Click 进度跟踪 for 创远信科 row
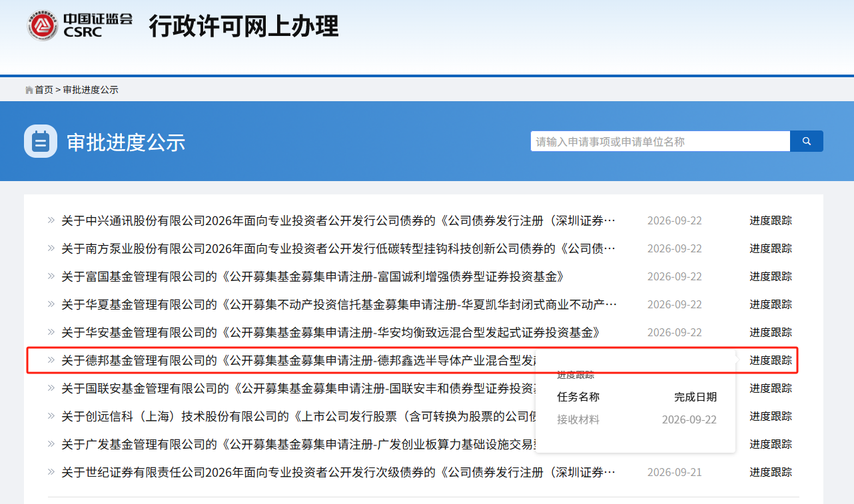The width and height of the screenshot is (854, 504). (x=771, y=416)
